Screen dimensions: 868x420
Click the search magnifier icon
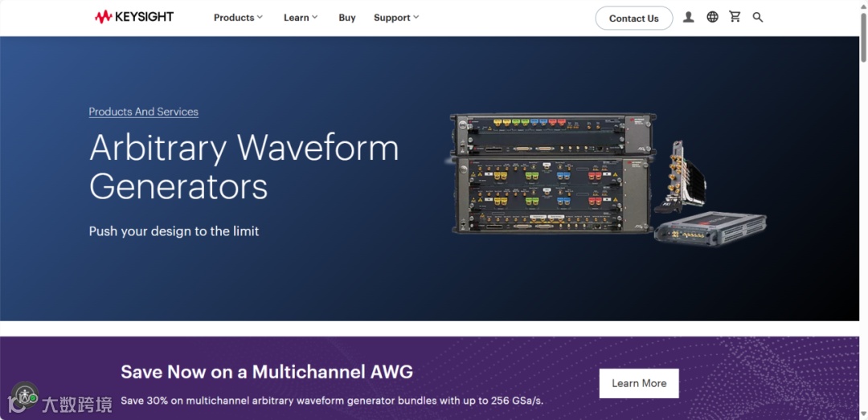pos(758,17)
